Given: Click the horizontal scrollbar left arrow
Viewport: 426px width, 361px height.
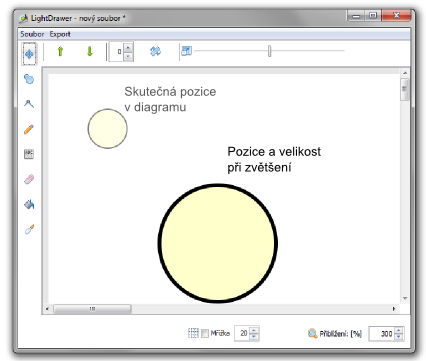Looking at the screenshot, I should (x=47, y=309).
